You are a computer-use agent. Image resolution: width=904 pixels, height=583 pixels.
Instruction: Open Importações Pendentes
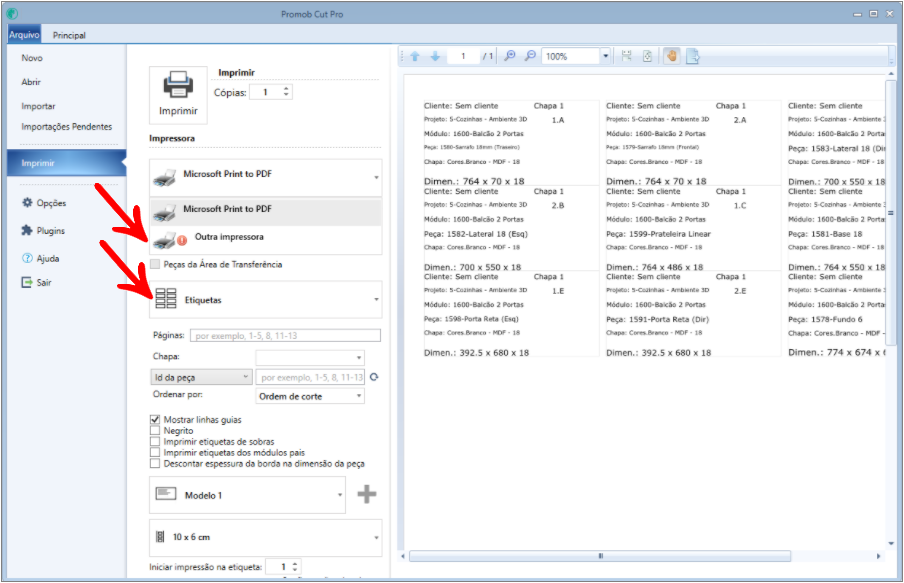click(67, 127)
